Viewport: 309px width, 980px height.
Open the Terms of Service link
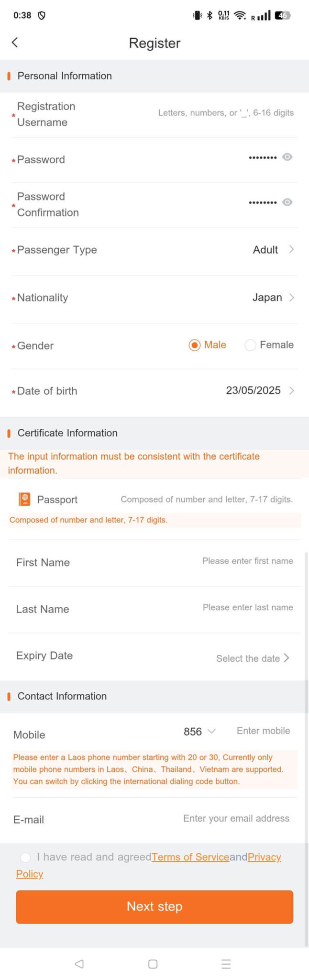(190, 857)
